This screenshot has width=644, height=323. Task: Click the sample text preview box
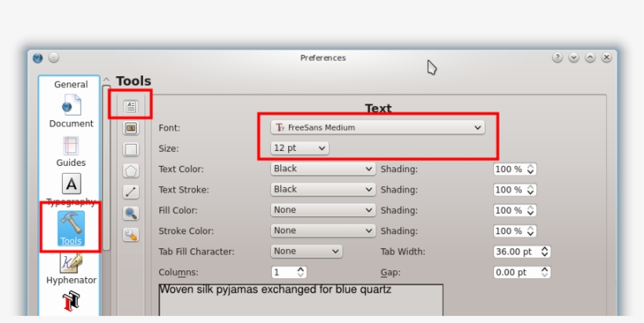pos(301,300)
